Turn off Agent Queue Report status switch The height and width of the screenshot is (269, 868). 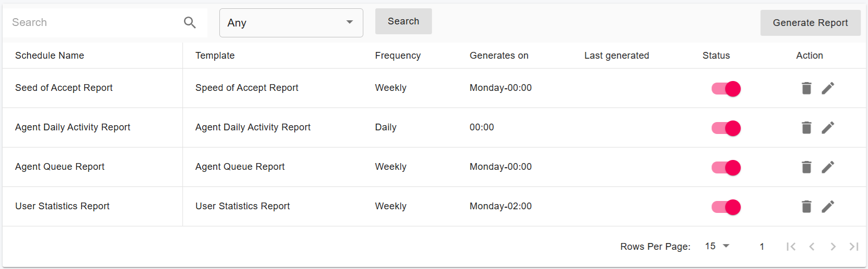(726, 168)
